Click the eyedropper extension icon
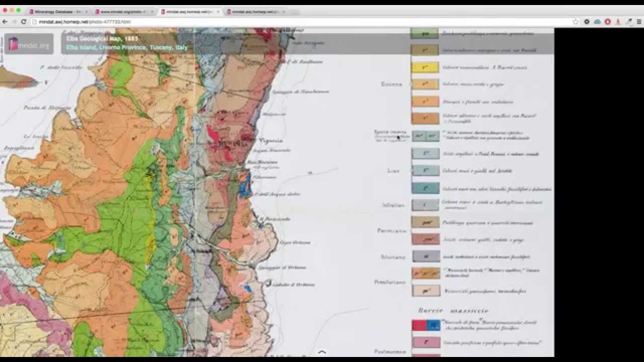 click(629, 22)
